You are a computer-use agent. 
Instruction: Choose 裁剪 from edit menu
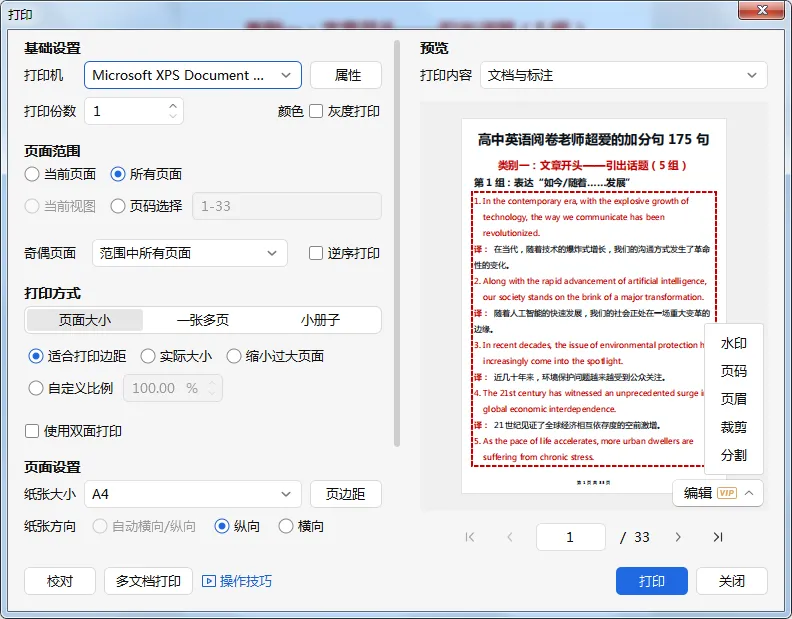coord(733,427)
